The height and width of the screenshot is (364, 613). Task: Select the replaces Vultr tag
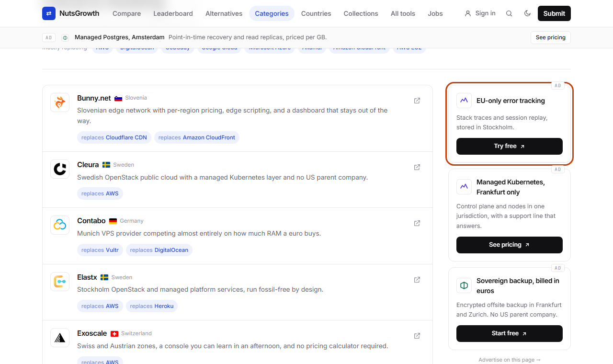(x=100, y=250)
